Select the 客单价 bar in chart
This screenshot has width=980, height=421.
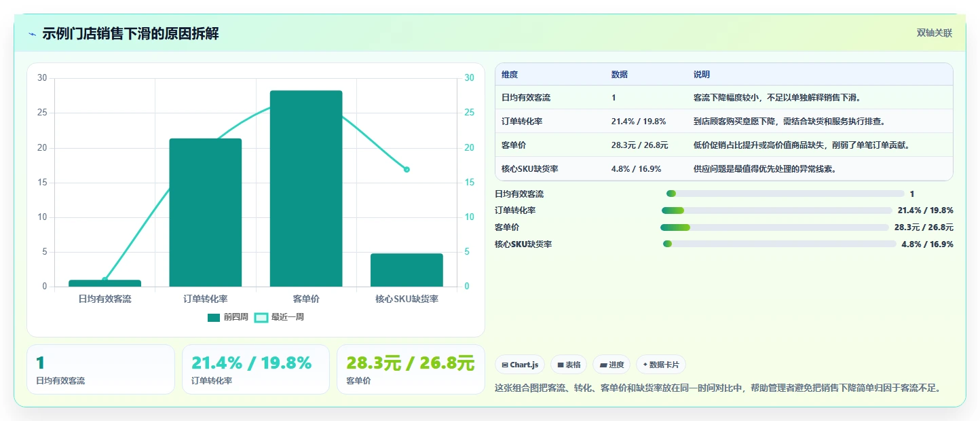pos(306,188)
